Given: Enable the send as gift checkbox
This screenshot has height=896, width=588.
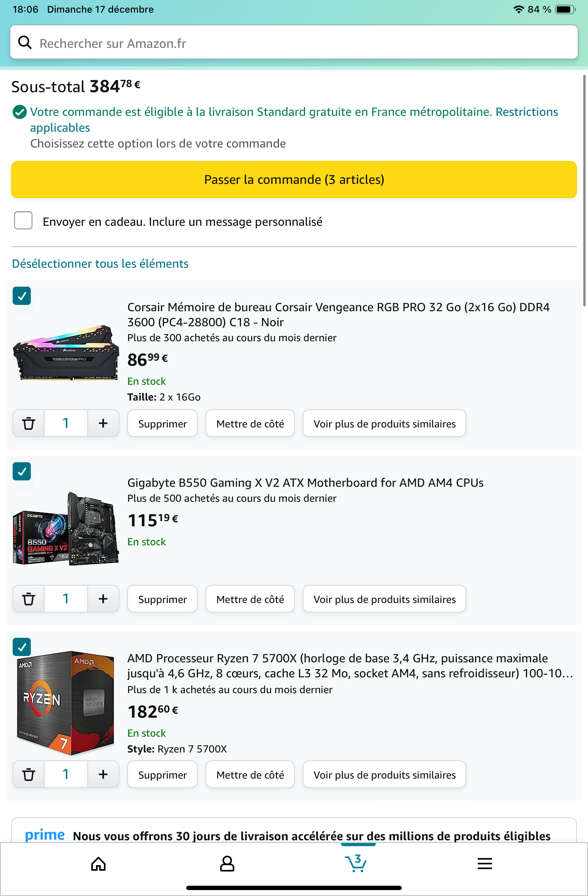Looking at the screenshot, I should tap(23, 220).
